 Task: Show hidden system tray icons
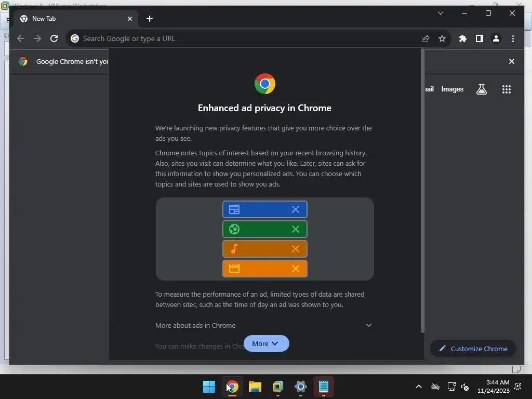click(419, 387)
